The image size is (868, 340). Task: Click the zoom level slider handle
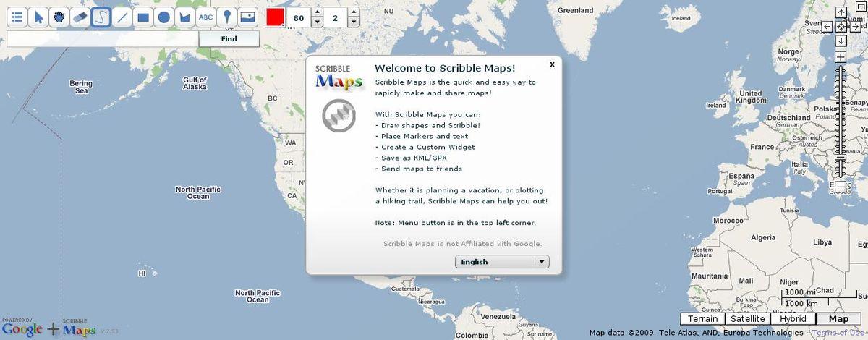tap(841, 157)
